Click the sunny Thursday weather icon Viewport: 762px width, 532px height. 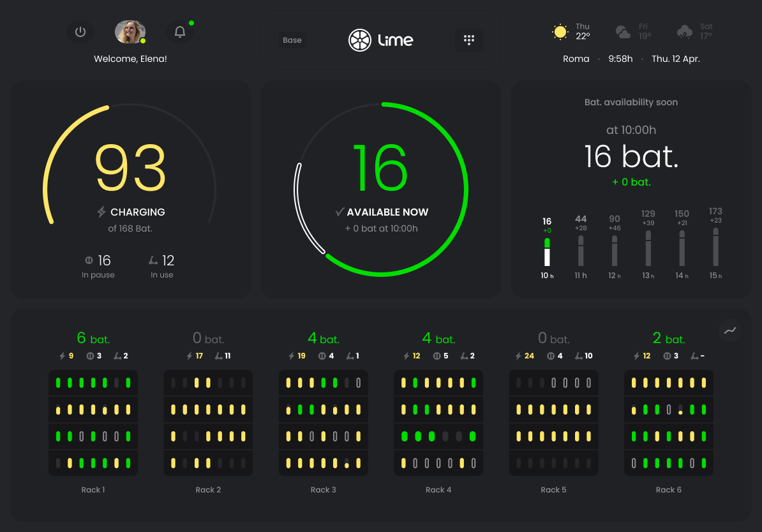tap(560, 32)
